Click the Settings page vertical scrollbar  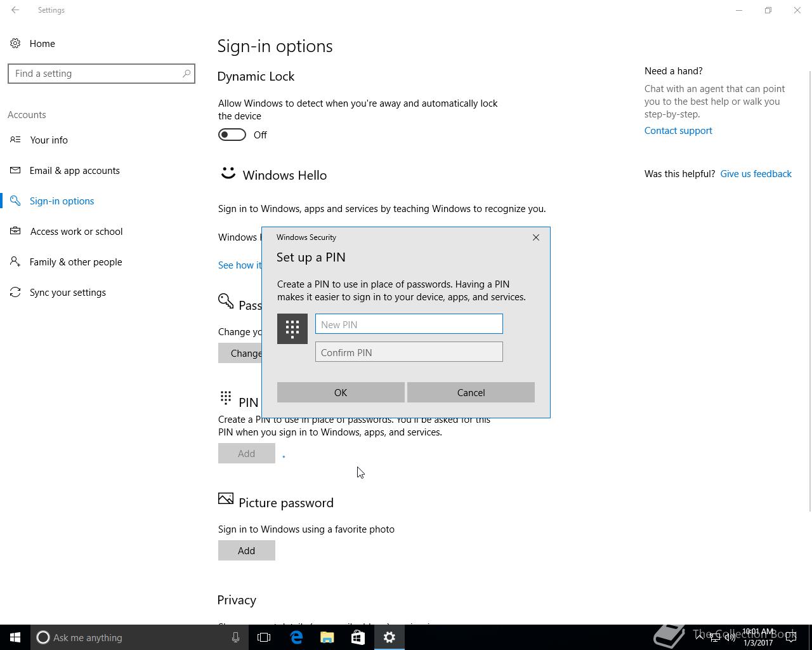tap(809, 291)
